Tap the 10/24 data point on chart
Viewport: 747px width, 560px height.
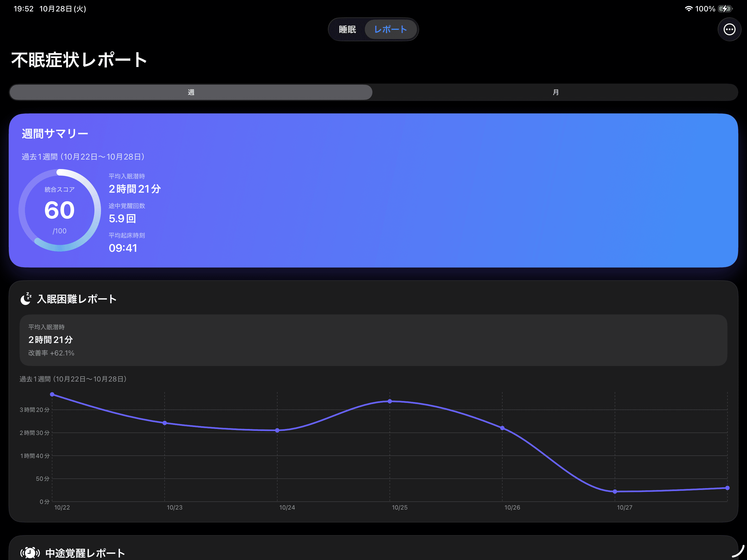[277, 430]
